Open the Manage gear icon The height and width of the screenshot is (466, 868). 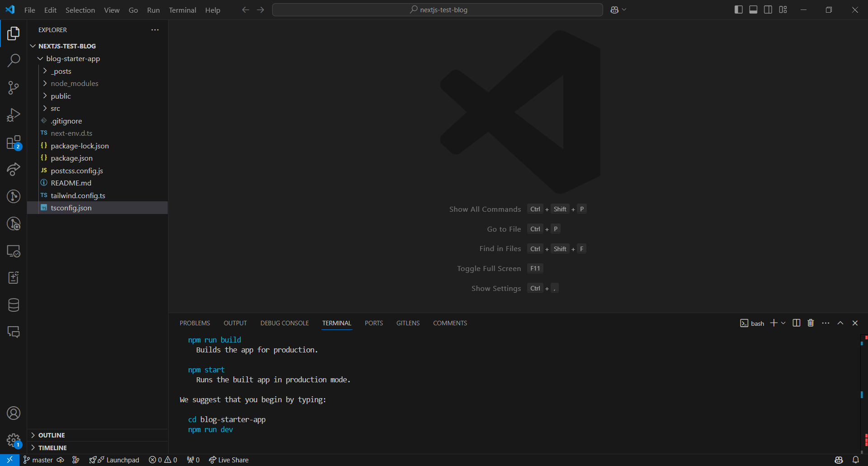click(x=14, y=440)
